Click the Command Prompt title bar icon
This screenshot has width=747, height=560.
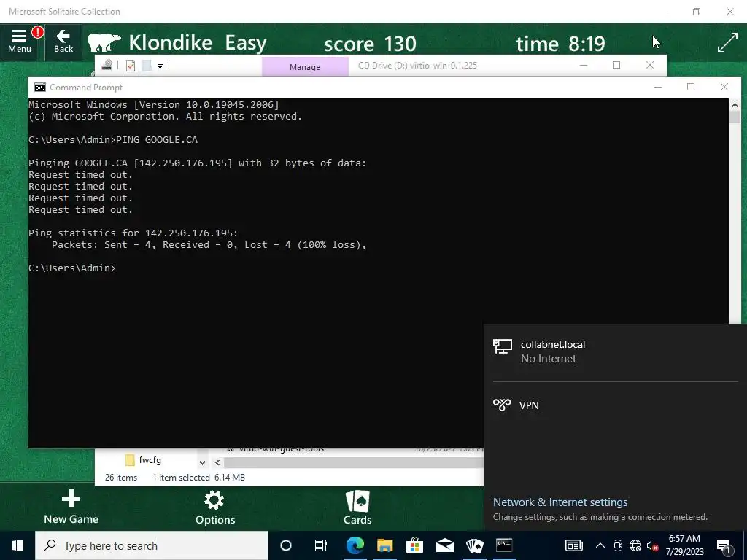click(x=40, y=87)
